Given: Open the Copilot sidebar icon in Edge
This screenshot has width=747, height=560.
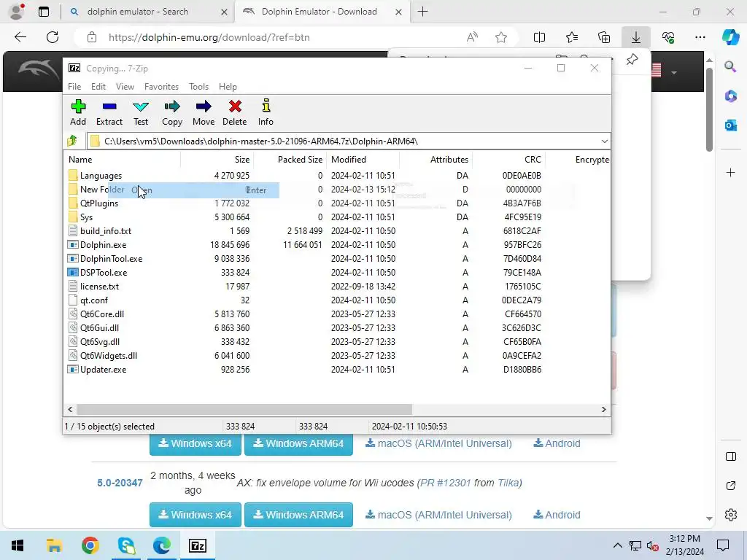Looking at the screenshot, I should (730, 37).
